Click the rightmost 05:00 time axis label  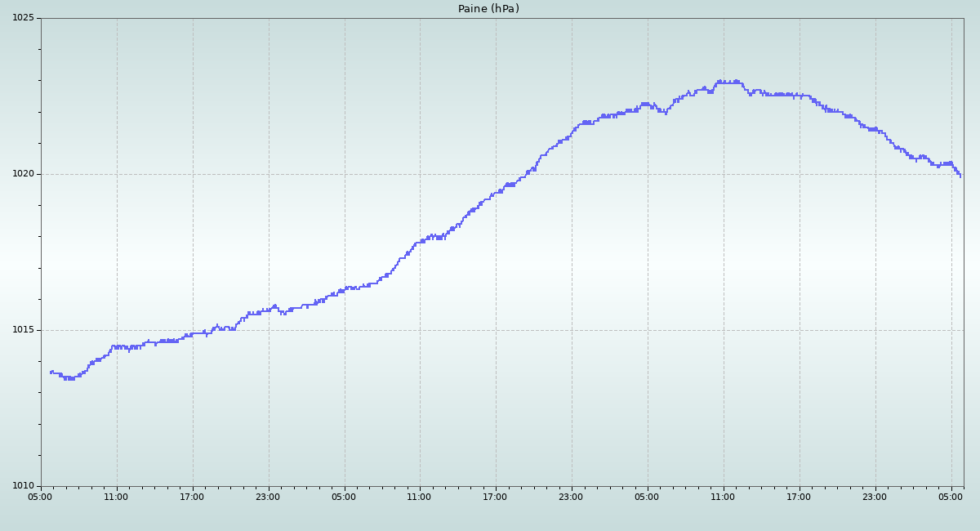951,497
